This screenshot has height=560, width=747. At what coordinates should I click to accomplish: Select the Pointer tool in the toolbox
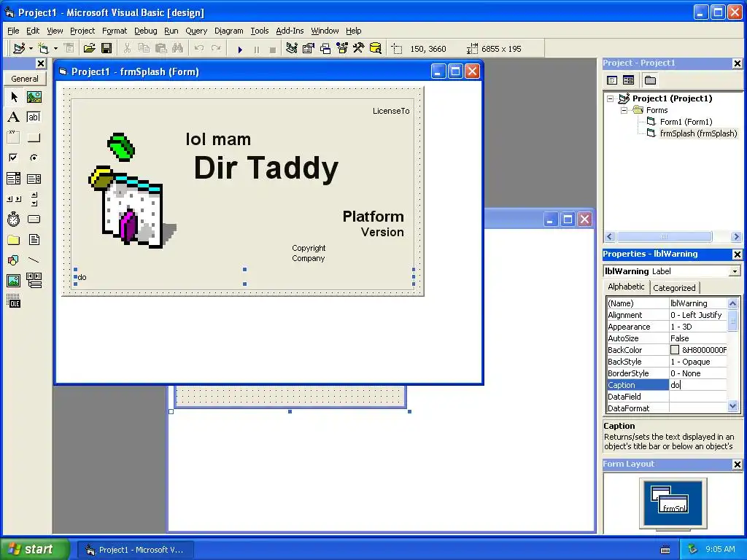click(x=14, y=97)
